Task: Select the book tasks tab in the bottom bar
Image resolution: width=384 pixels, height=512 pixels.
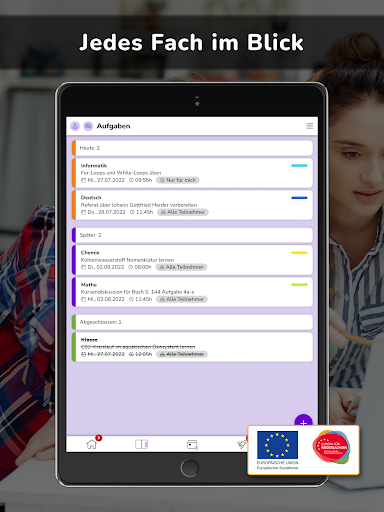Action: [141, 444]
